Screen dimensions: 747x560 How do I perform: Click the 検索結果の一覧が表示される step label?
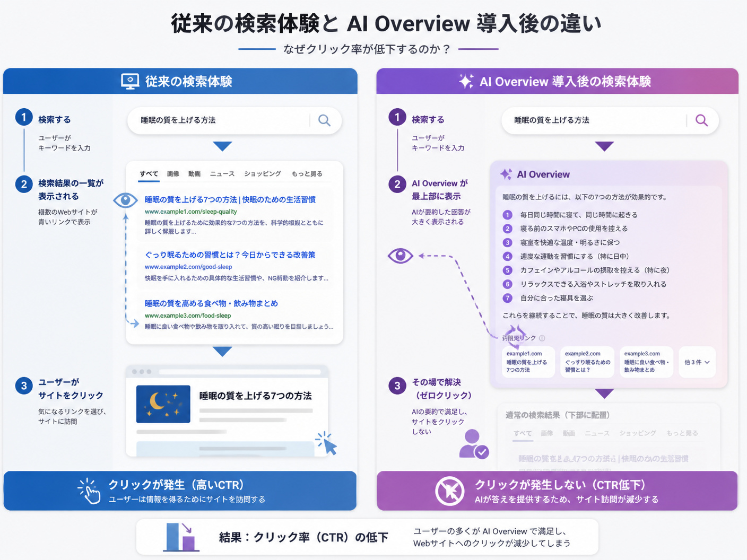pyautogui.click(x=71, y=190)
